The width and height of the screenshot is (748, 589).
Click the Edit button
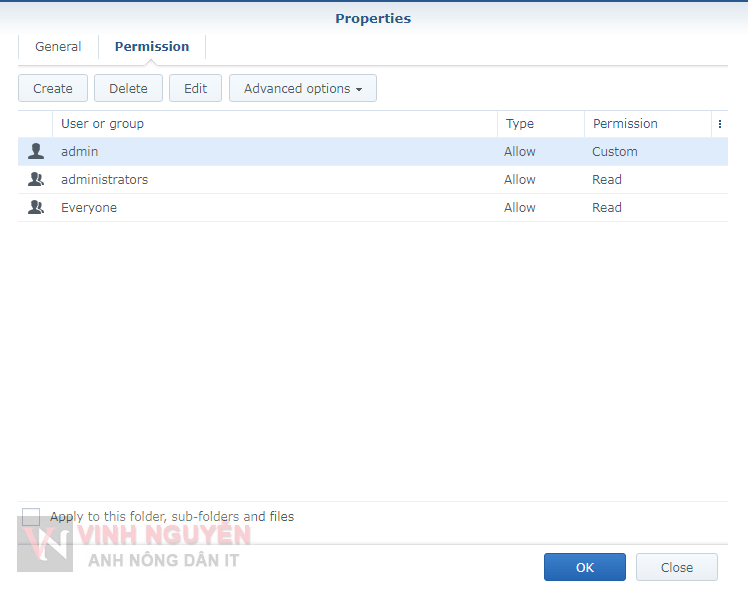(x=195, y=88)
